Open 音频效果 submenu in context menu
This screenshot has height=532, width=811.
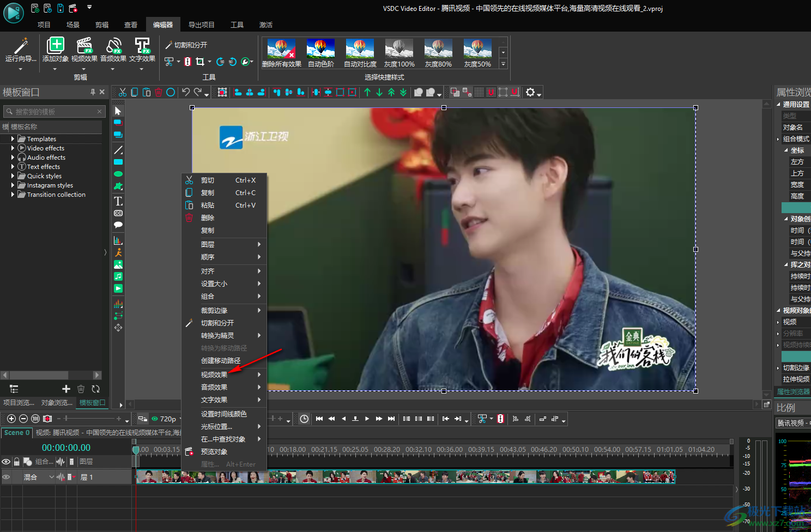click(224, 387)
